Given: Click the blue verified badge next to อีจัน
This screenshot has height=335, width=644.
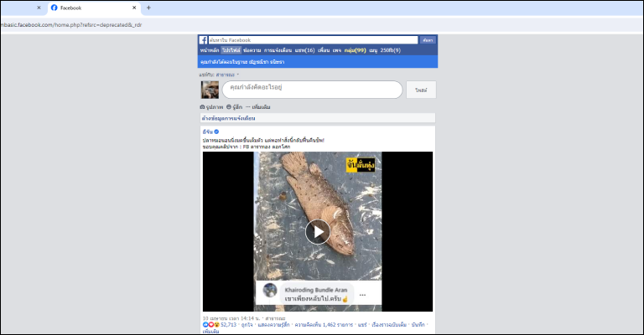Looking at the screenshot, I should (216, 131).
